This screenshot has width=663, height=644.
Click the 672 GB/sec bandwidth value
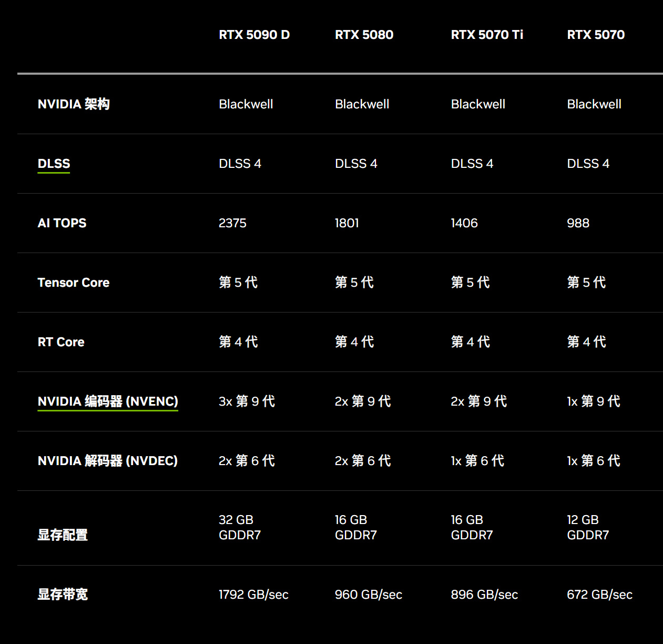coord(599,595)
